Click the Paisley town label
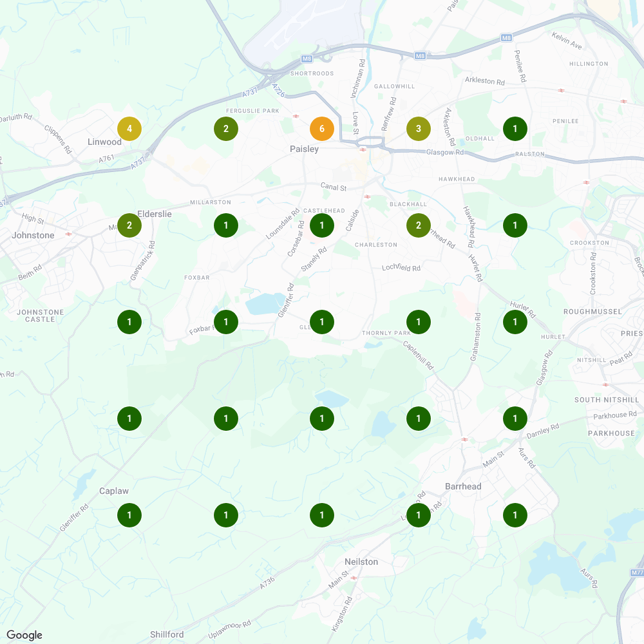 305,149
